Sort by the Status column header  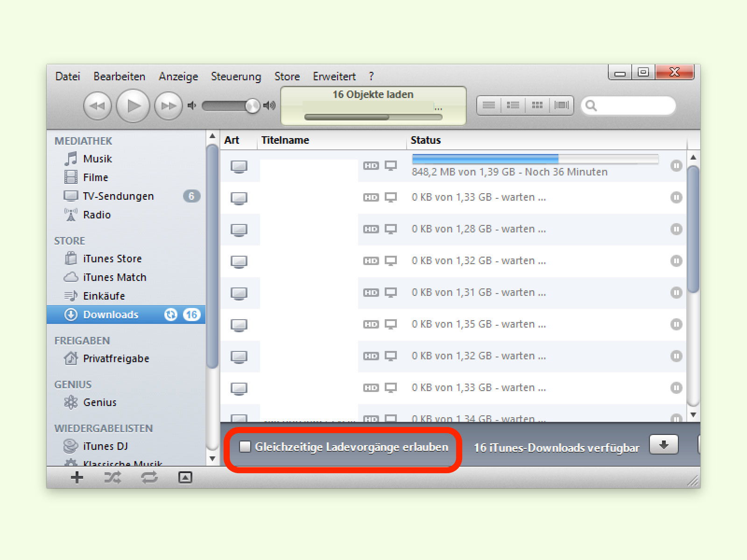[547, 140]
